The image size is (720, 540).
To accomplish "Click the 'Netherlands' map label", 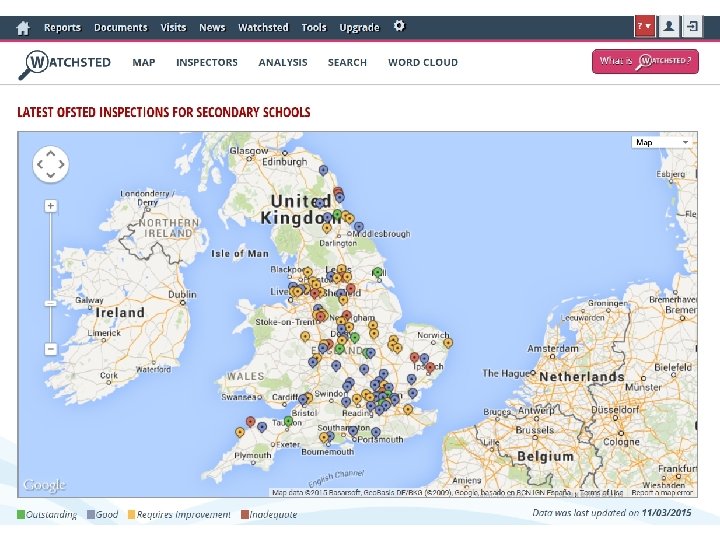I will click(582, 377).
